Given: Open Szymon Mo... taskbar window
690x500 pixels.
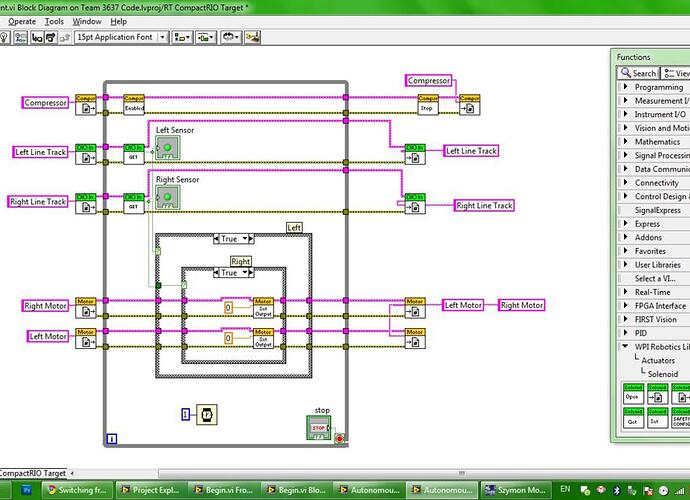Looking at the screenshot, I should 516,490.
